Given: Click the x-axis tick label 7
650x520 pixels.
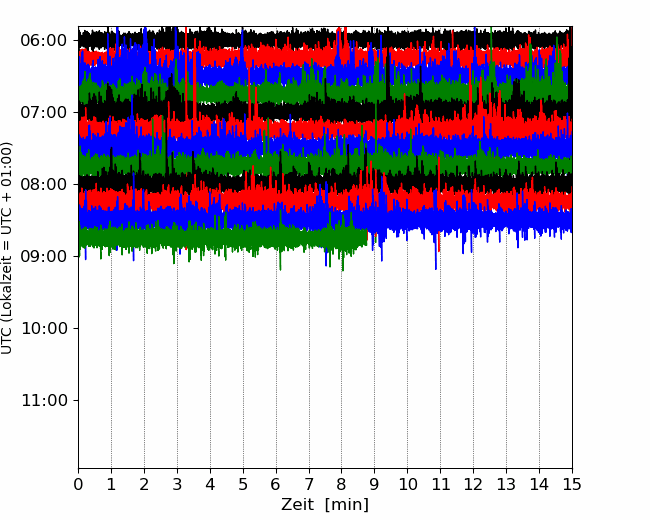Looking at the screenshot, I should [x=309, y=484].
